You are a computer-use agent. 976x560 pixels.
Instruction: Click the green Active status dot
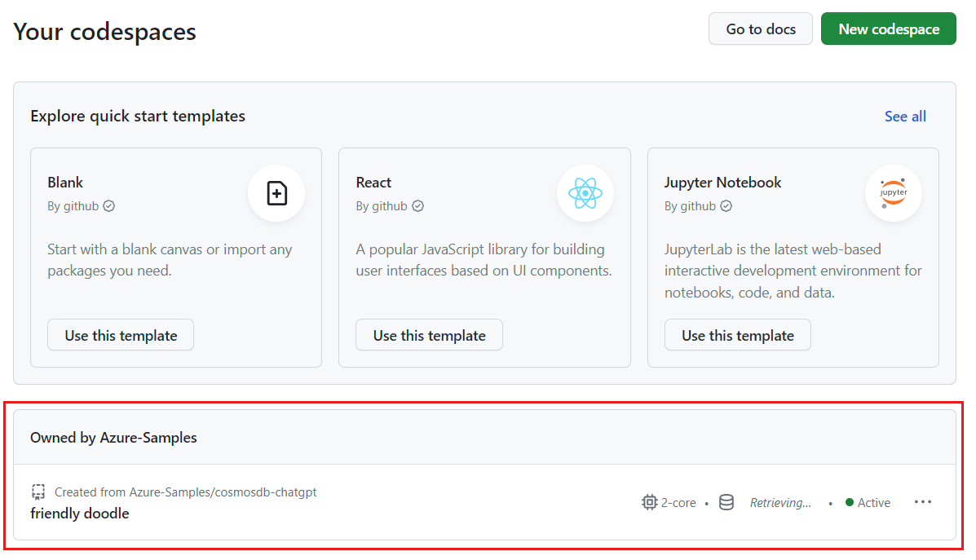tap(849, 502)
